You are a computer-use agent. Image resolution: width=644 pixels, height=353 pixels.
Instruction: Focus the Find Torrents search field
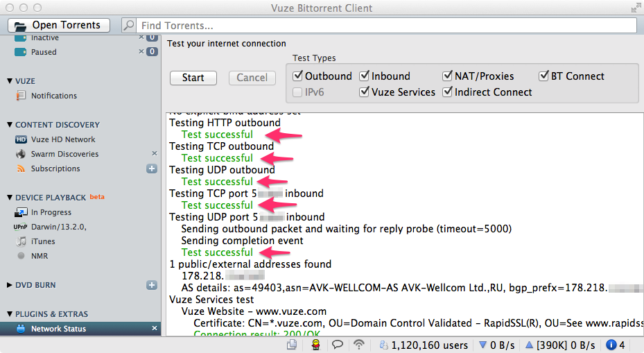[x=386, y=26]
